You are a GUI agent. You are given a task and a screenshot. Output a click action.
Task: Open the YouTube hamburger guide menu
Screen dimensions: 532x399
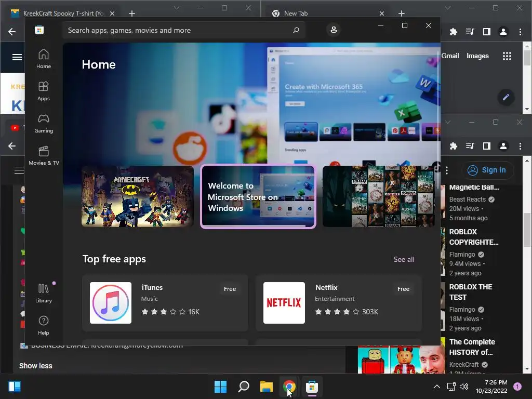(x=19, y=170)
